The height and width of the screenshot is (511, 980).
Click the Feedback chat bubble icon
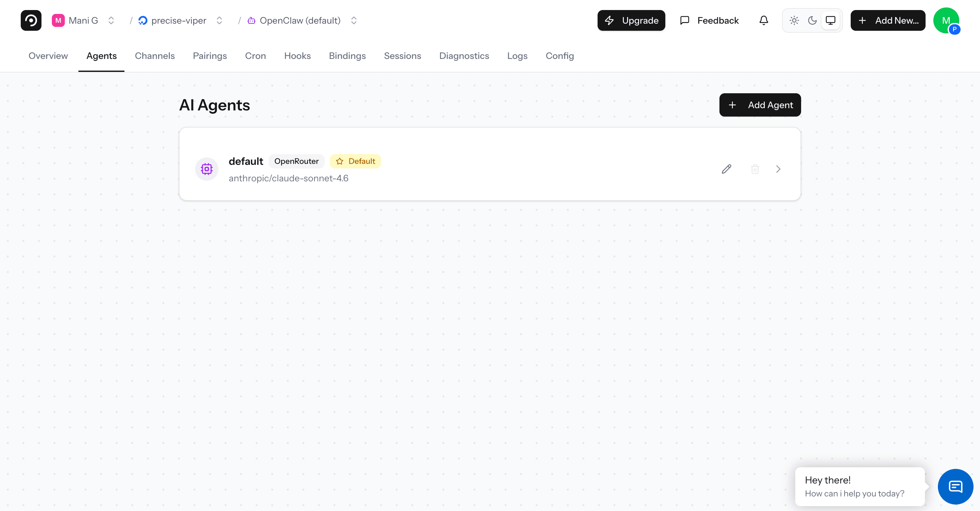684,20
